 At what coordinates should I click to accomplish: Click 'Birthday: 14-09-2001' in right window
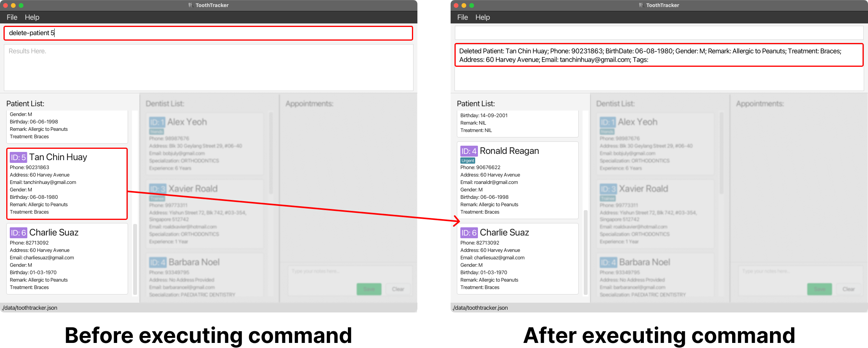(x=484, y=116)
